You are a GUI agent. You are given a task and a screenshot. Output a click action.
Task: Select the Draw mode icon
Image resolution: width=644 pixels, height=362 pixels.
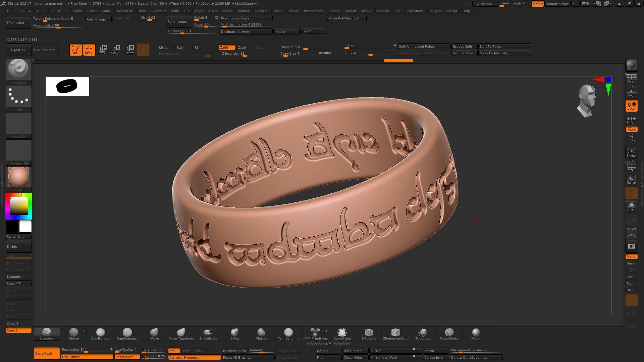pyautogui.click(x=89, y=50)
